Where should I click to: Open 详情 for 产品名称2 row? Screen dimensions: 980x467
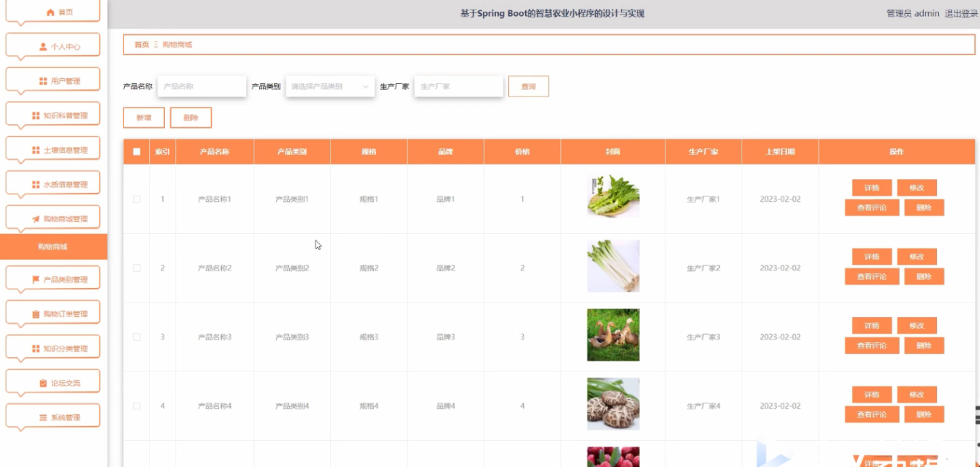(872, 257)
